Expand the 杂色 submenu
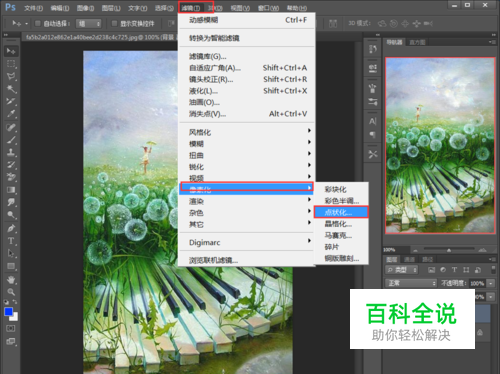 pyautogui.click(x=247, y=213)
